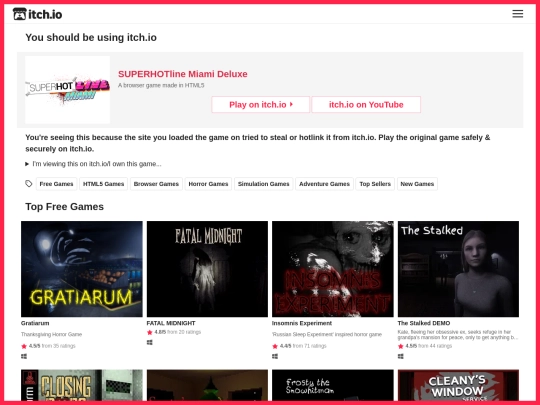The width and height of the screenshot is (540, 405).
Task: Click the rating star under FATAL MIDNIGHT
Action: [149, 332]
